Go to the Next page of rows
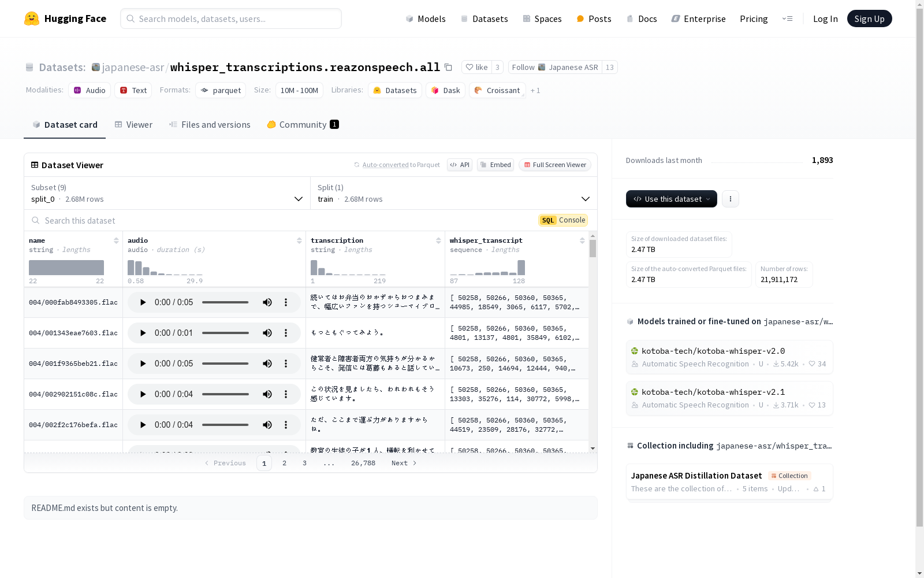Image resolution: width=924 pixels, height=578 pixels. (404, 463)
